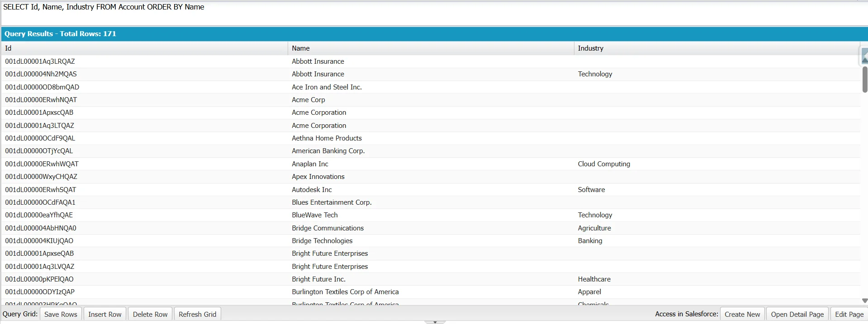Click the Bridge Communications name cell
The height and width of the screenshot is (324, 868).
pyautogui.click(x=431, y=228)
